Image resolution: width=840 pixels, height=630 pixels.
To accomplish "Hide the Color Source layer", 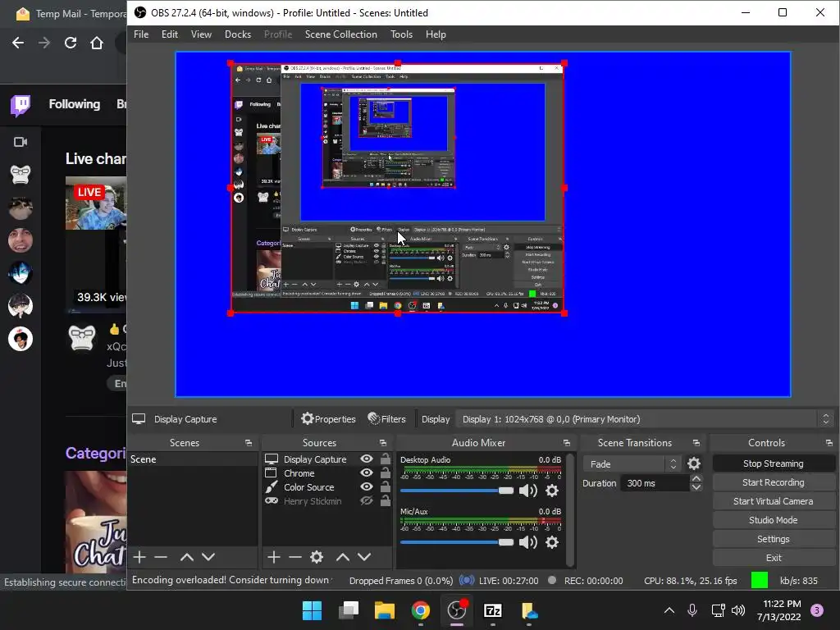I will (x=367, y=487).
